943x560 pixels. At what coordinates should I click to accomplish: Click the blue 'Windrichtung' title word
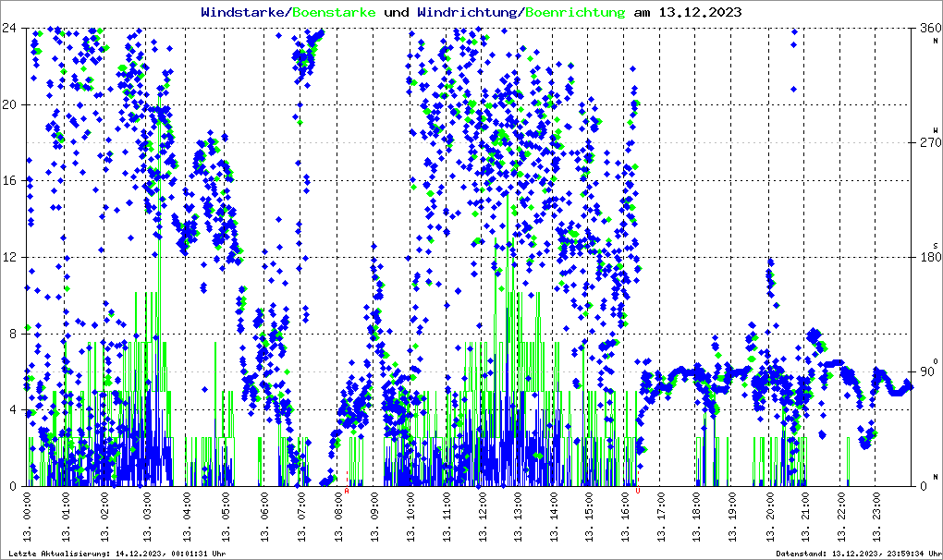click(468, 12)
